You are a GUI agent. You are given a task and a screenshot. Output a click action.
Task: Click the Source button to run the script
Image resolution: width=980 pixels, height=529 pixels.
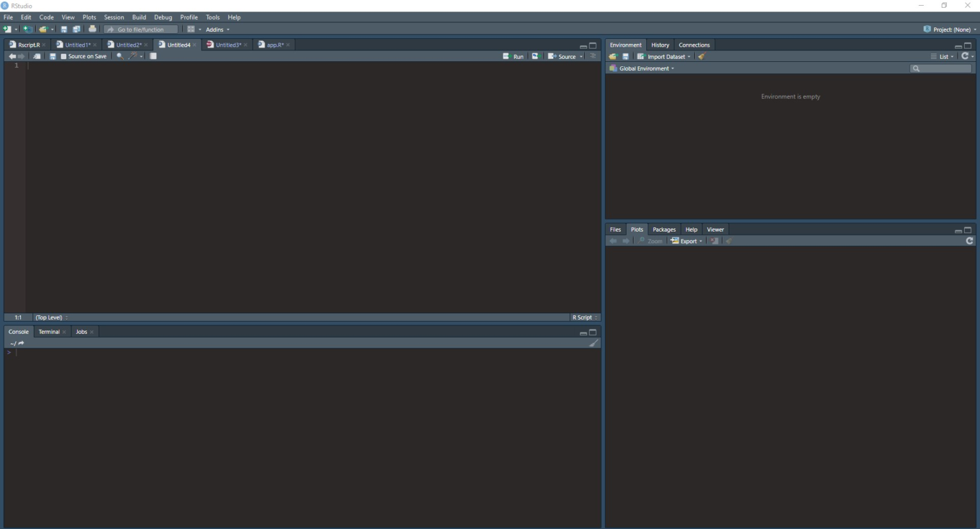tap(565, 56)
